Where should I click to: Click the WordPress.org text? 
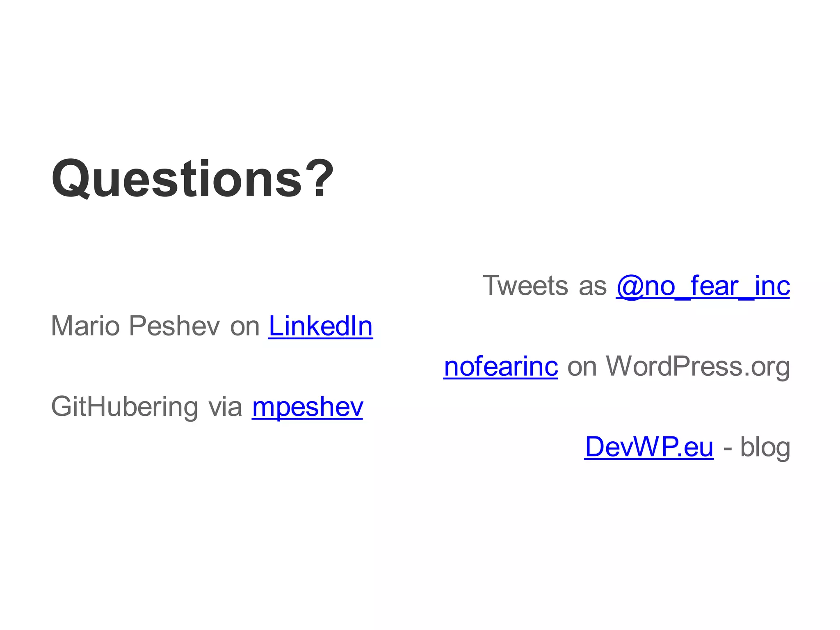[x=698, y=366]
